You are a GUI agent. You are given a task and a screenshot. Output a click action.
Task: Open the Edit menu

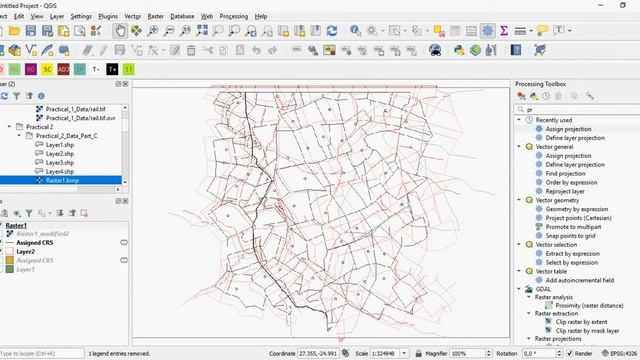tap(19, 16)
